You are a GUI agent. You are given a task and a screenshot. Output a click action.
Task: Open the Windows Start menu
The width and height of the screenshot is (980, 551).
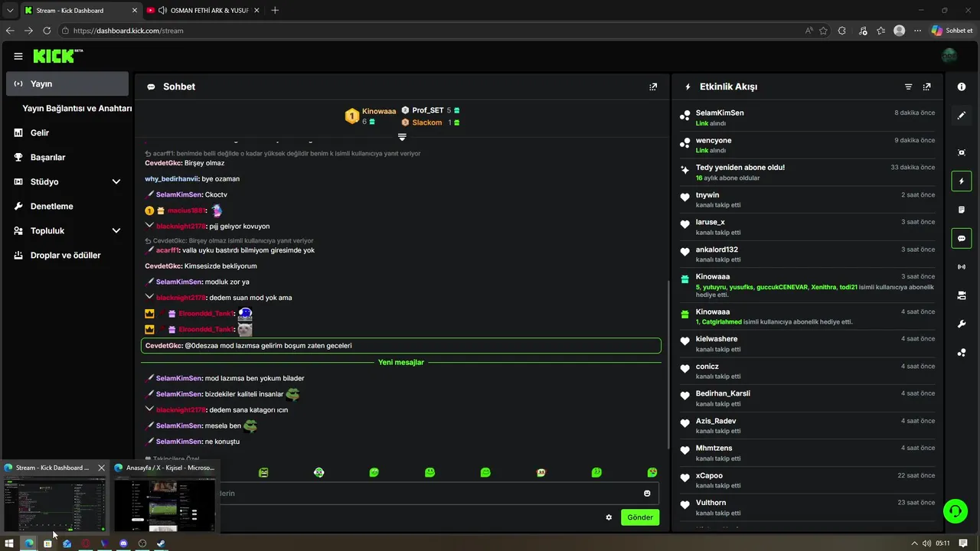pyautogui.click(x=10, y=543)
